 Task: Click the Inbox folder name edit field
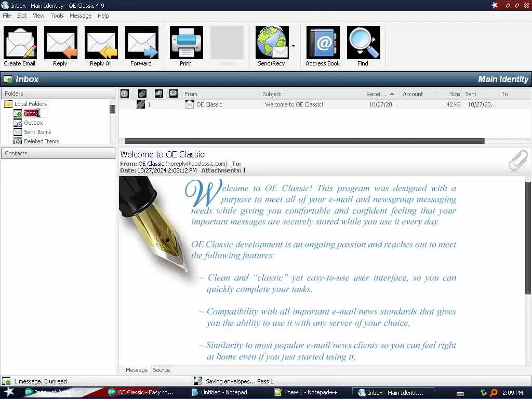point(35,113)
